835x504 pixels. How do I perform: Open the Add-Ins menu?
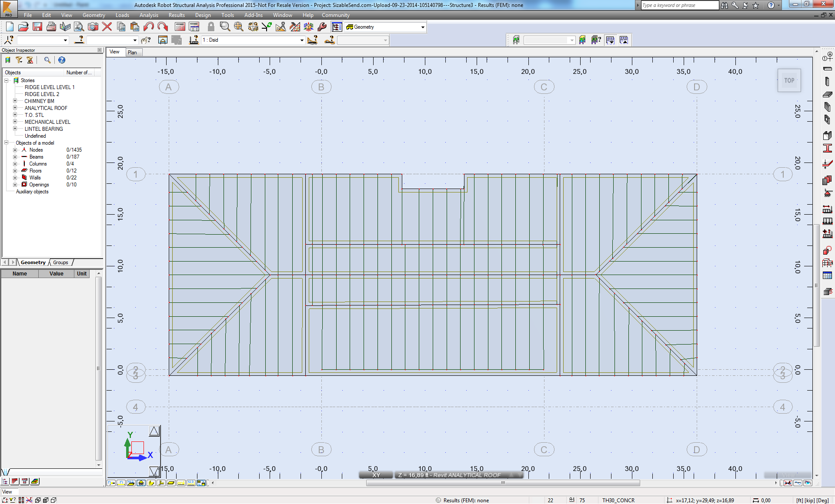click(x=253, y=15)
